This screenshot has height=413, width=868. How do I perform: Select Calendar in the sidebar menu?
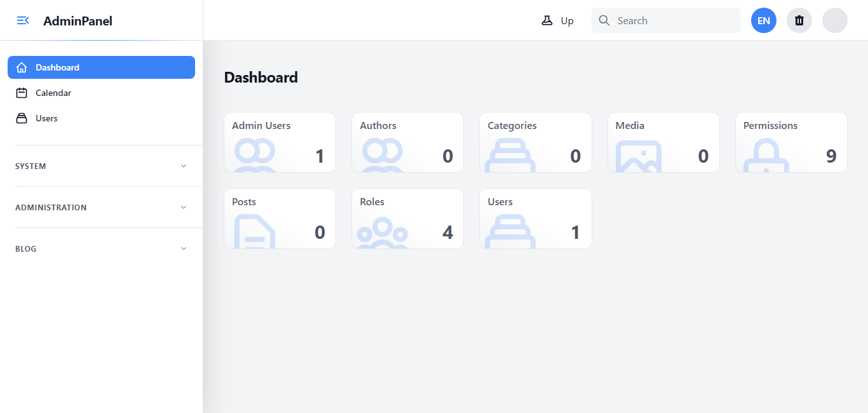point(54,93)
